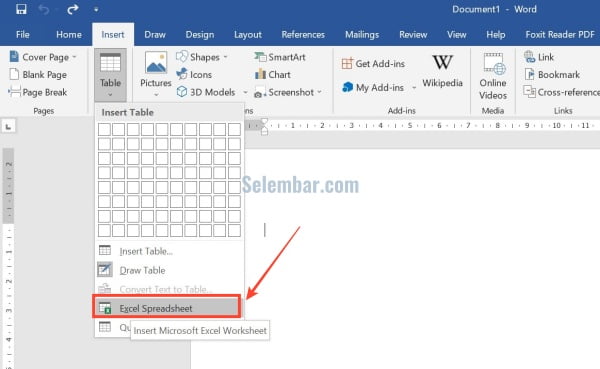
Task: Click the Draw Table pencil icon
Action: [x=104, y=269]
